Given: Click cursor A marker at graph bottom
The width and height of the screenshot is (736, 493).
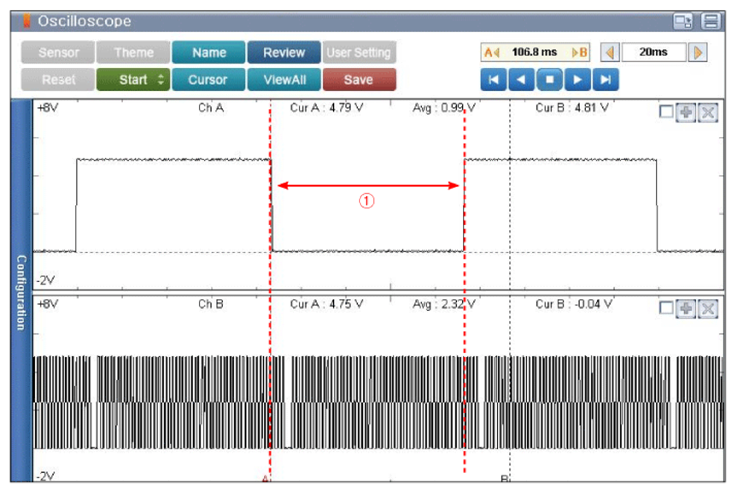Looking at the screenshot, I should point(266,478).
